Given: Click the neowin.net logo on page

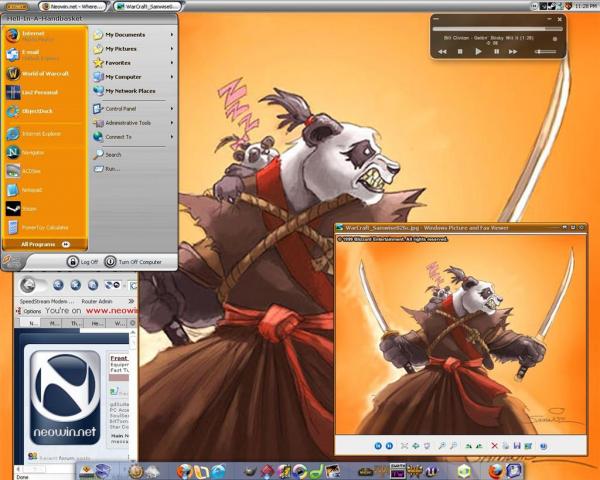Looking at the screenshot, I should [65, 397].
